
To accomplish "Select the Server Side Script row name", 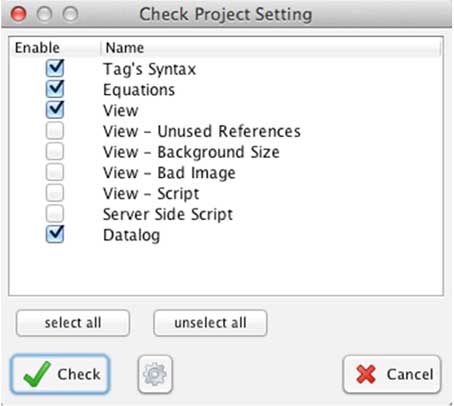I will coord(168,214).
